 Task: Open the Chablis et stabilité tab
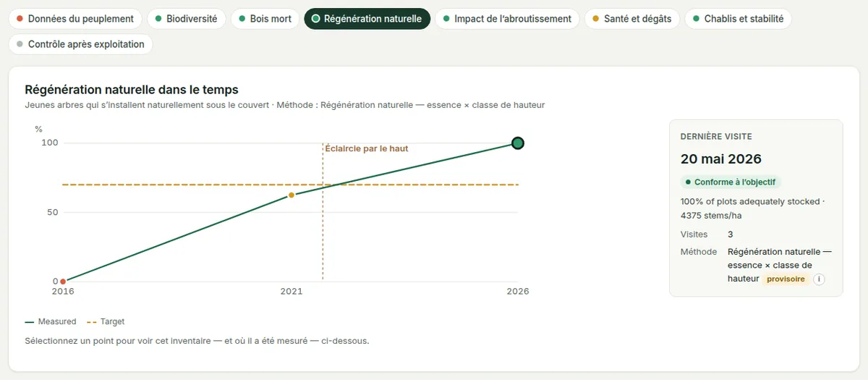(x=738, y=19)
